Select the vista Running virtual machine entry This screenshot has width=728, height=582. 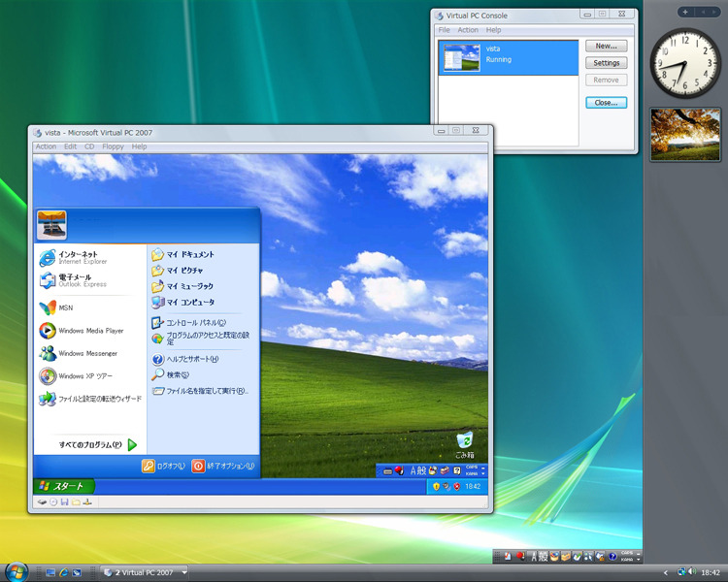pos(509,58)
